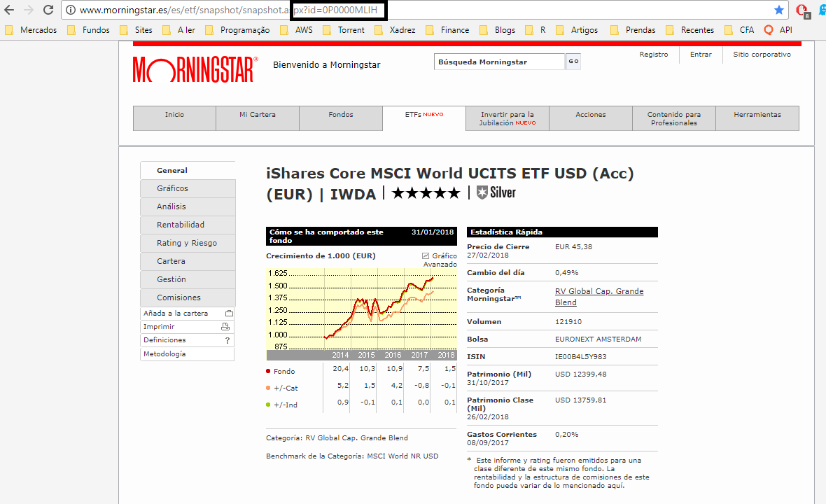Open the Rating y Riesgo section
Viewport: 826px width, 504px height.
click(x=187, y=243)
